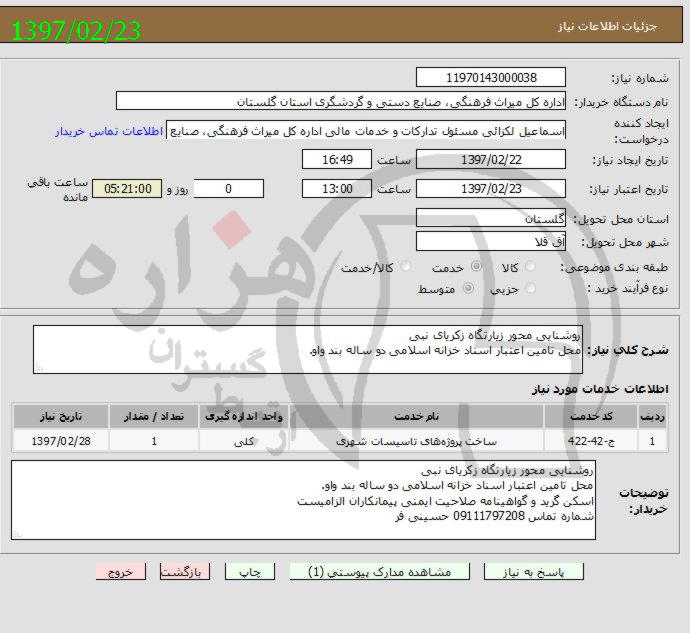Click the validity time field 13:00
690x633 pixels.
point(337,189)
